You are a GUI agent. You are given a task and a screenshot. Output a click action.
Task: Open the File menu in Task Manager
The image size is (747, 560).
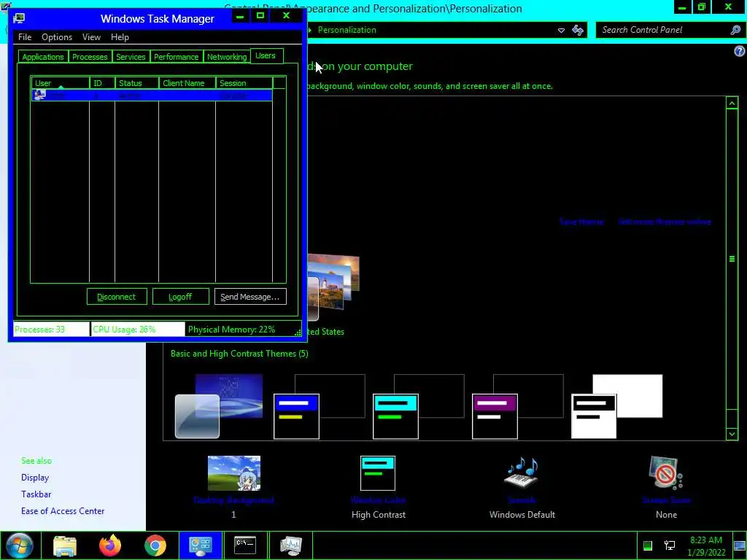[25, 37]
